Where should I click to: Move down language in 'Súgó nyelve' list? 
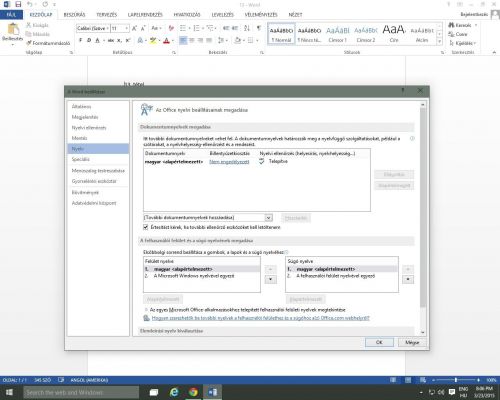pos(408,279)
